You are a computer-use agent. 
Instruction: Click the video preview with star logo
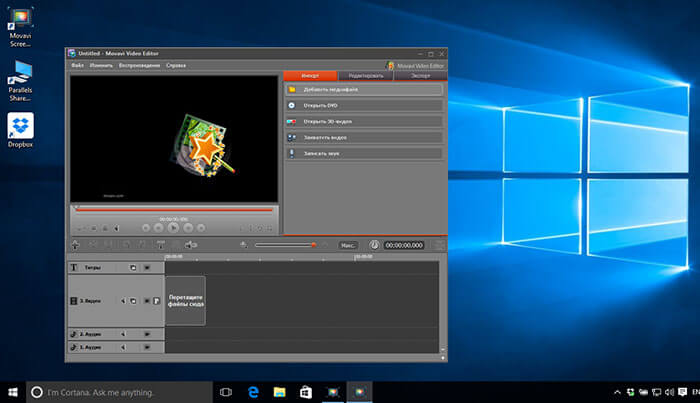coord(174,139)
